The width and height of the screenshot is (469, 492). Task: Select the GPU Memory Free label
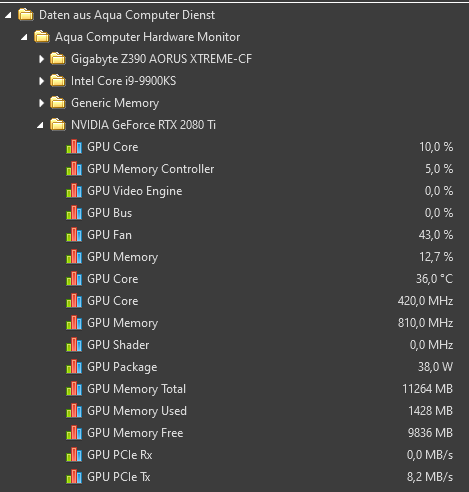[135, 433]
